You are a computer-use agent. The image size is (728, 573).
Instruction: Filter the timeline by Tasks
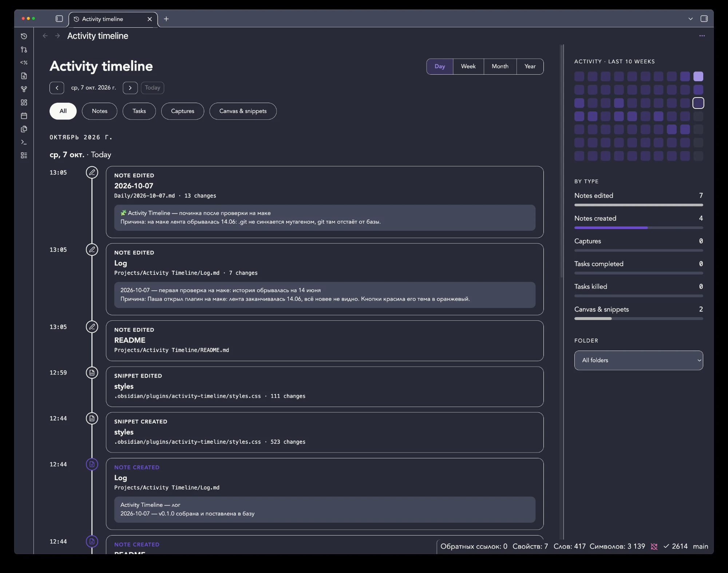(x=139, y=111)
